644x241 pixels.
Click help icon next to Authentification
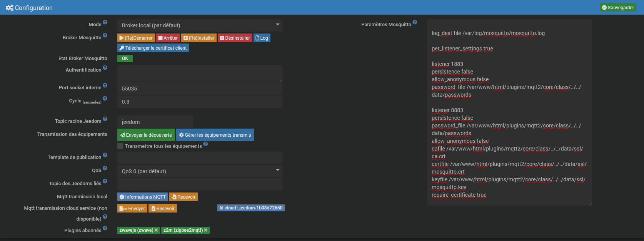[105, 68]
